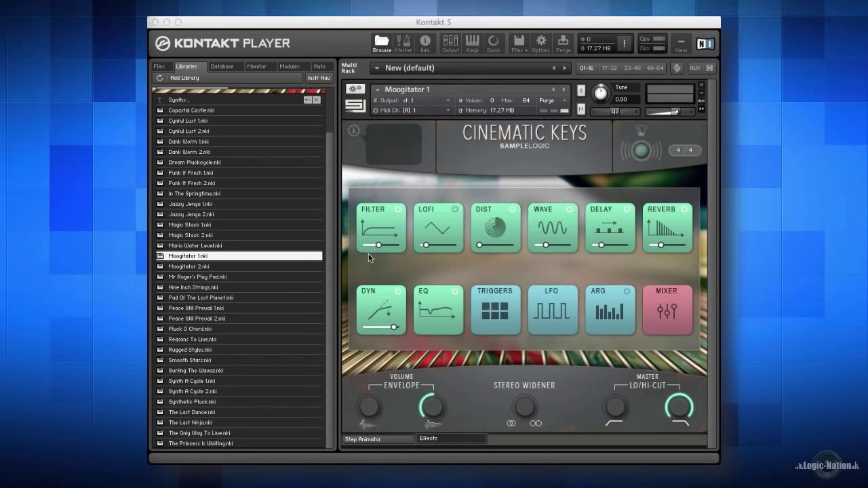The height and width of the screenshot is (488, 868).
Task: Click the NI logo
Action: click(x=705, y=44)
